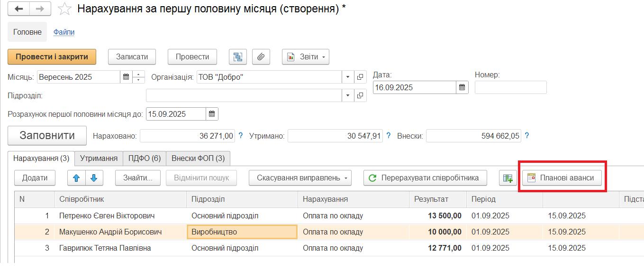
Task: Add document to favorites with star icon
Action: tap(64, 9)
